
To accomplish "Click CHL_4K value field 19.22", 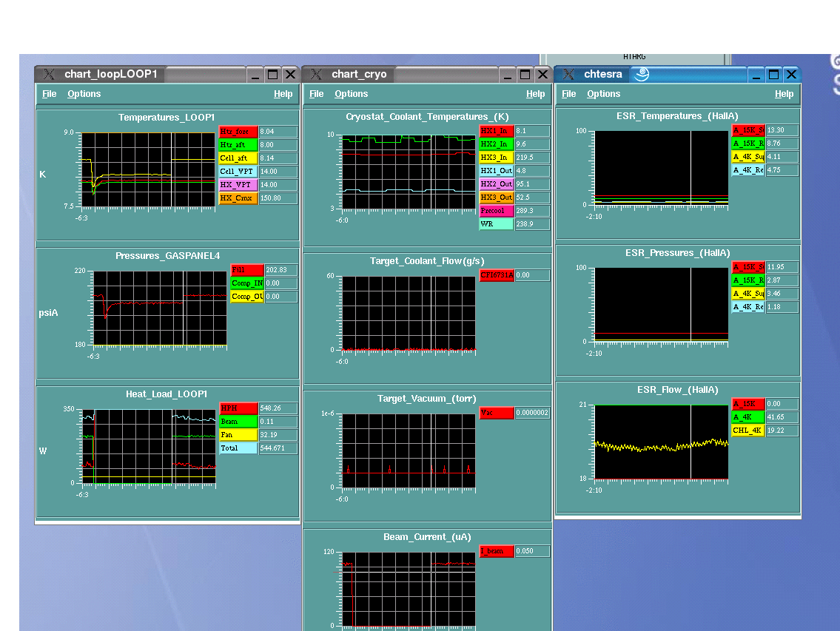I will coord(782,431).
